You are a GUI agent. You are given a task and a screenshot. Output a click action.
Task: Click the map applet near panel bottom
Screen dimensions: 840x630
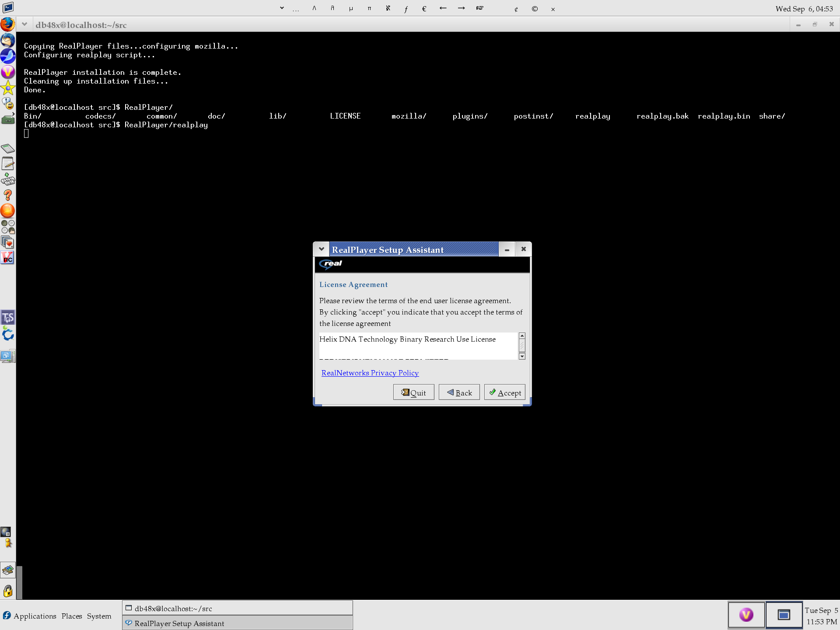(x=8, y=570)
